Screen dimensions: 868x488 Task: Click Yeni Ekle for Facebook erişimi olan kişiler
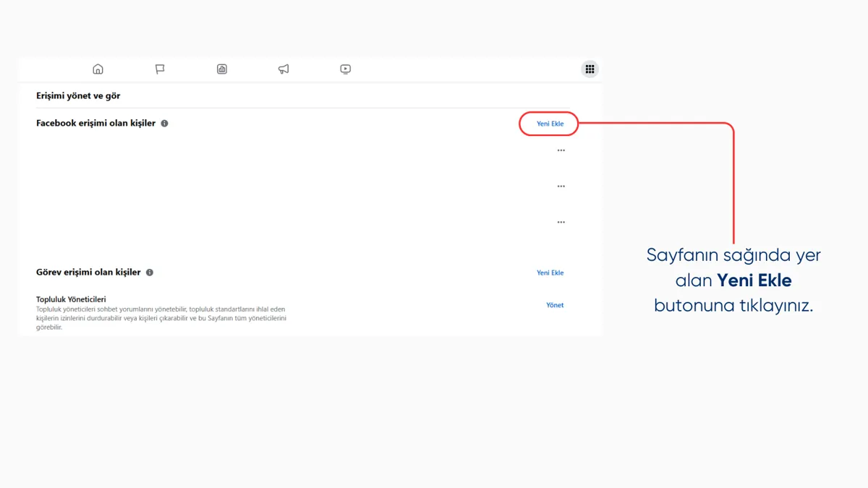tap(550, 124)
